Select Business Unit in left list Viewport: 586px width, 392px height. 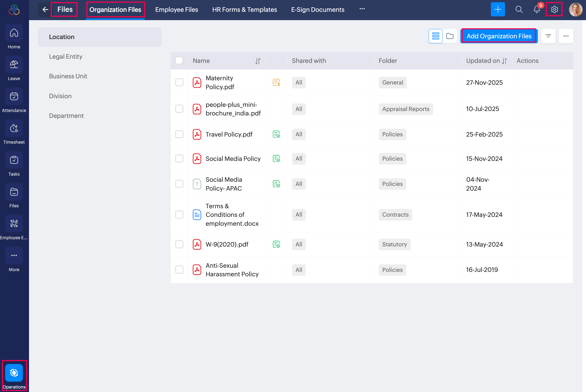point(68,76)
